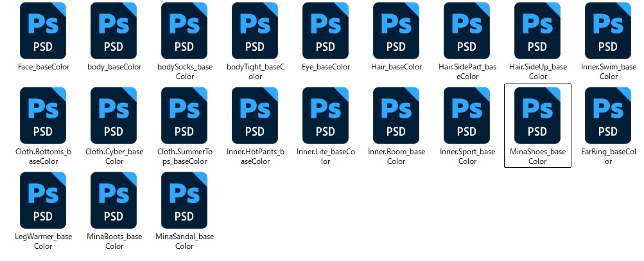Click the 'Inner.Lite_baseColor' file name

click(326, 157)
